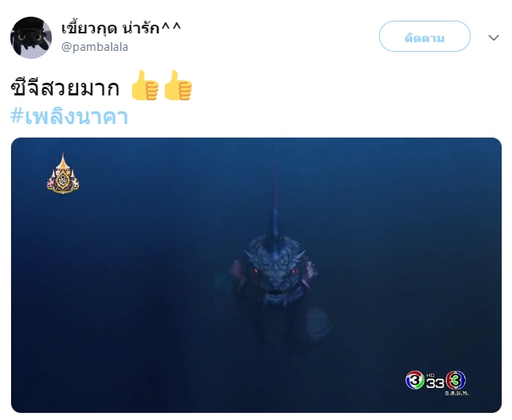The width and height of the screenshot is (512, 420).
Task: Open the black cat profile avatar
Action: point(31,37)
